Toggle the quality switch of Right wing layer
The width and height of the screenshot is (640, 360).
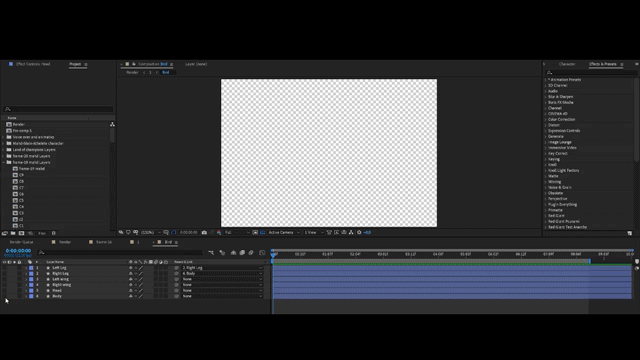pos(141,284)
